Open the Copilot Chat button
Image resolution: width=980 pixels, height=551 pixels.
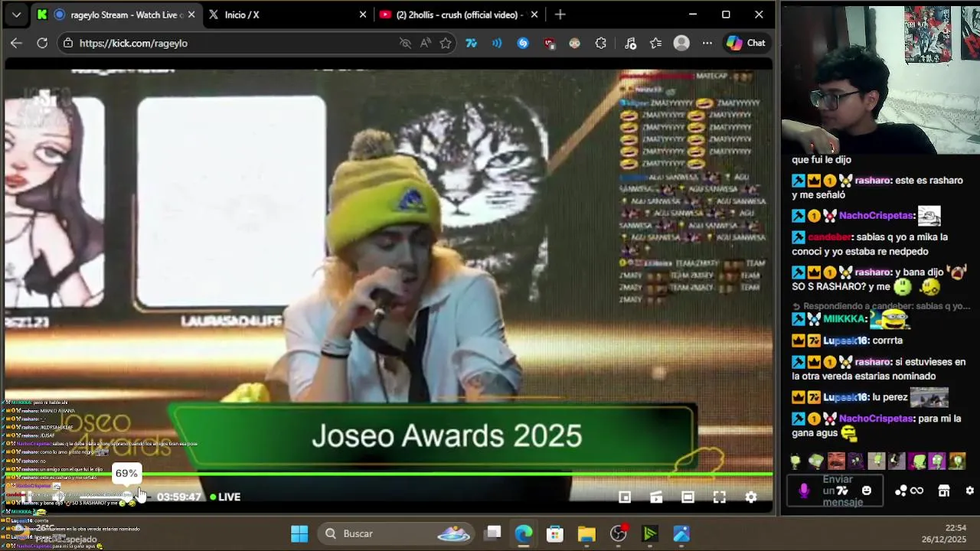746,43
